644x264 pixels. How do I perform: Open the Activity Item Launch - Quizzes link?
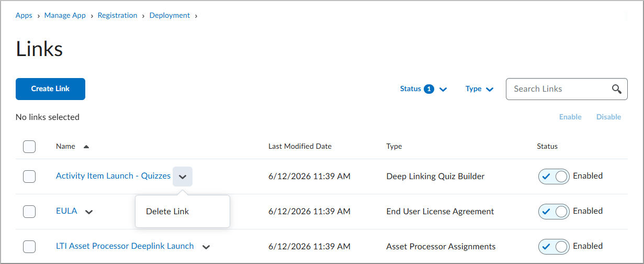113,176
